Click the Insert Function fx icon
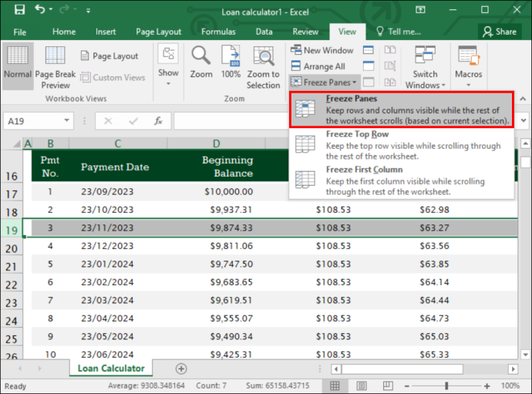The height and width of the screenshot is (394, 532). (x=158, y=121)
